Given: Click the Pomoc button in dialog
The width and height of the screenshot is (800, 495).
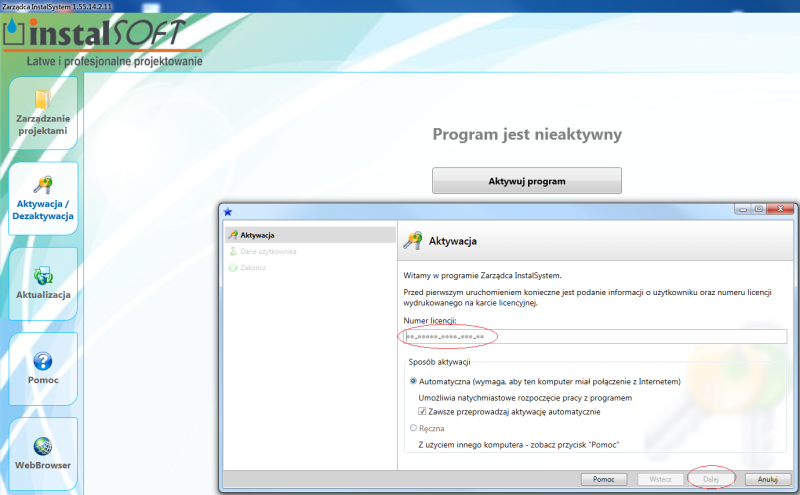Looking at the screenshot, I should pos(604,479).
